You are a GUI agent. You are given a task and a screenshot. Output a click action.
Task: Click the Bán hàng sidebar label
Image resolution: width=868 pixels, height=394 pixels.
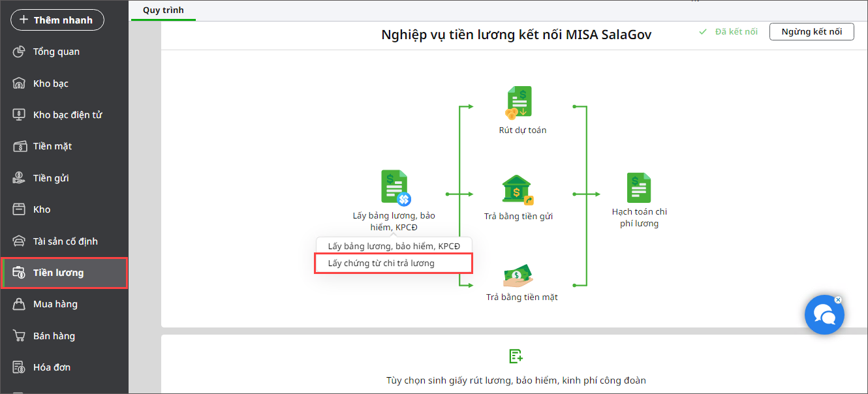(54, 336)
